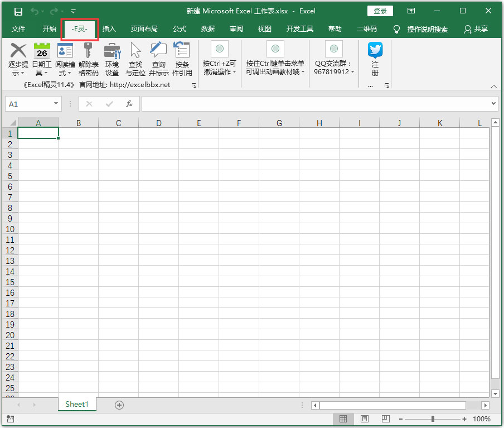Click the 逐步提示 X icon
504x428 pixels.
click(18, 51)
